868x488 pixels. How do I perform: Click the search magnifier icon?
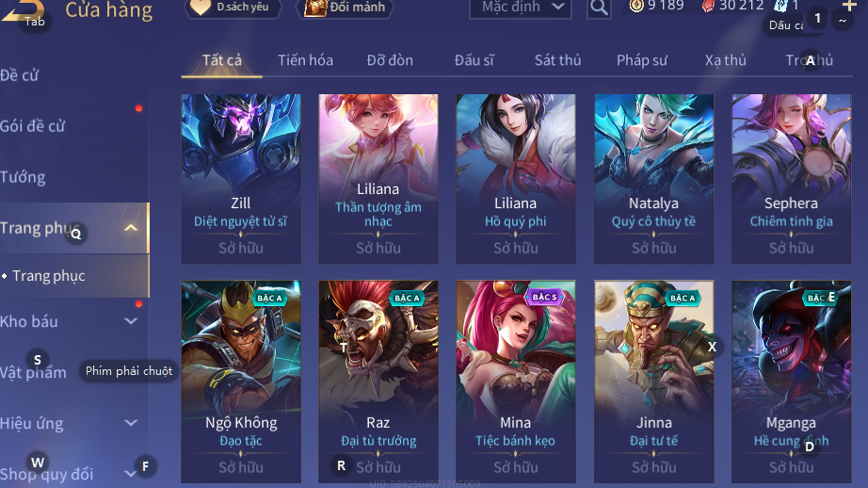[x=599, y=8]
